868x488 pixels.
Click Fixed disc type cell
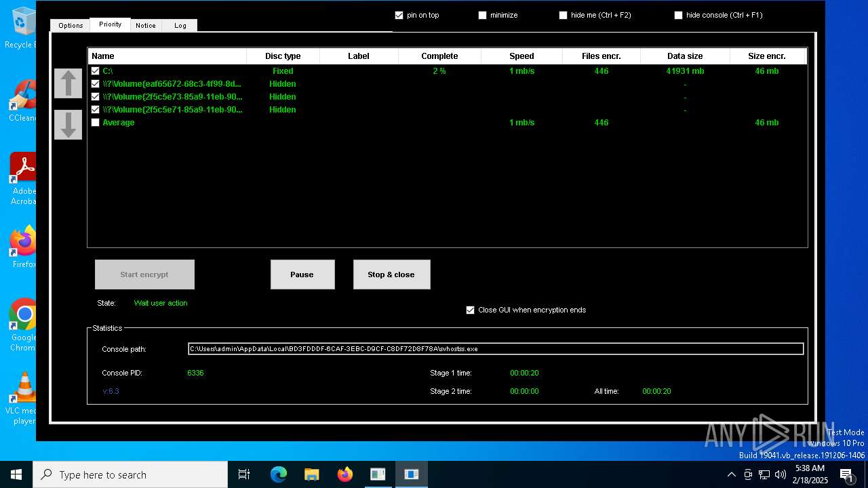(x=283, y=70)
